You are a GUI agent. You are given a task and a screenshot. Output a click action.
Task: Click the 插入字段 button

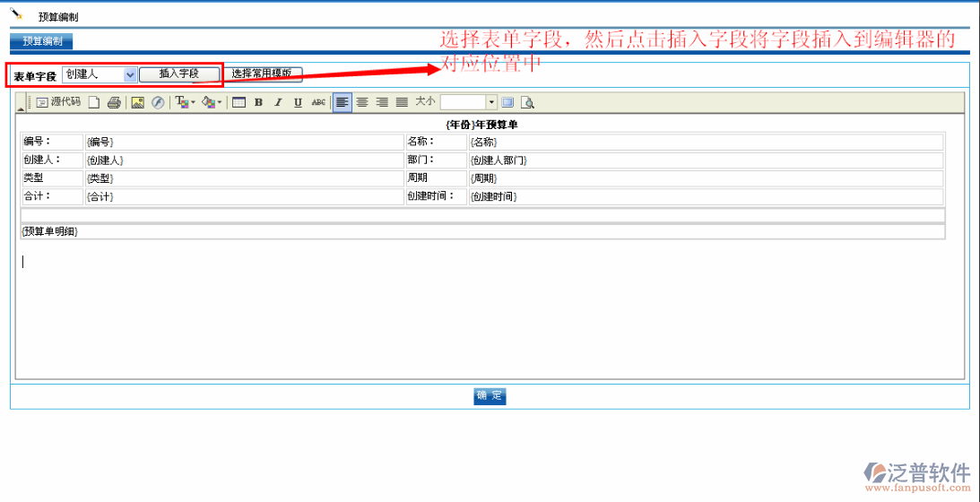[x=178, y=74]
